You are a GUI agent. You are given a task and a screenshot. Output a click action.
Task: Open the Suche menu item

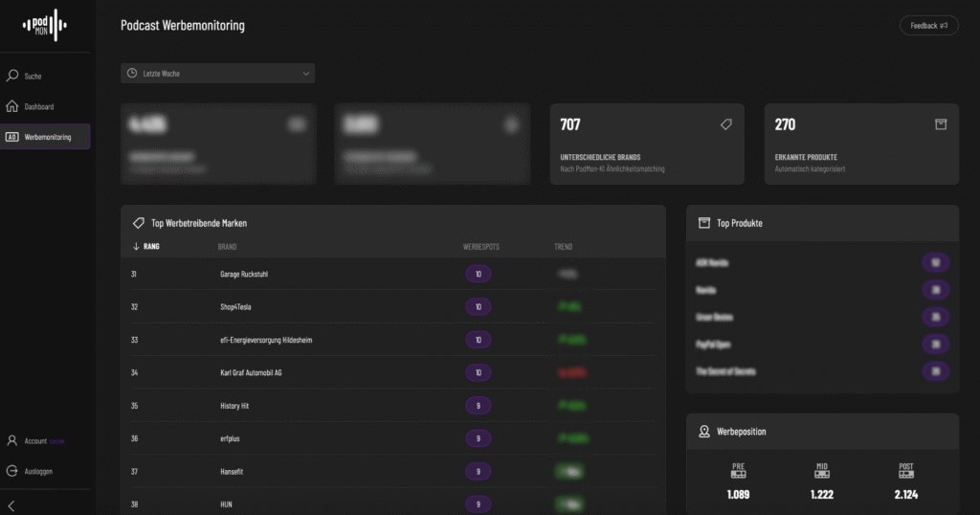pyautogui.click(x=33, y=76)
